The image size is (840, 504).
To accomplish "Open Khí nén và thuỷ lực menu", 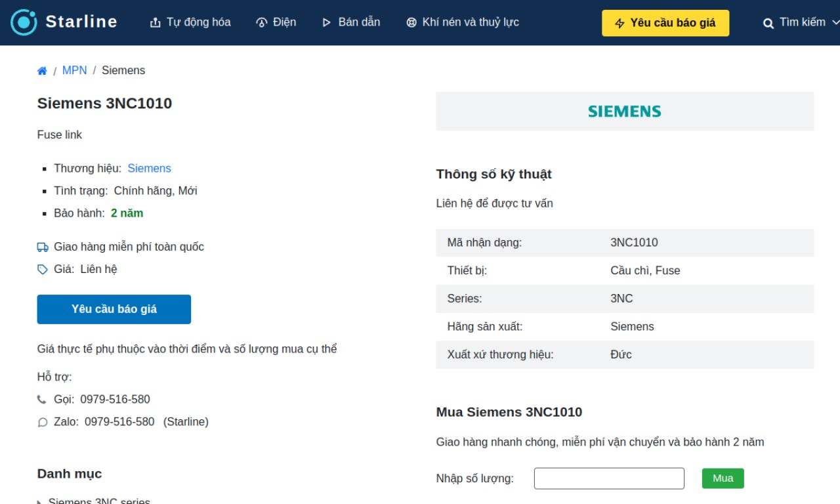I will point(463,22).
